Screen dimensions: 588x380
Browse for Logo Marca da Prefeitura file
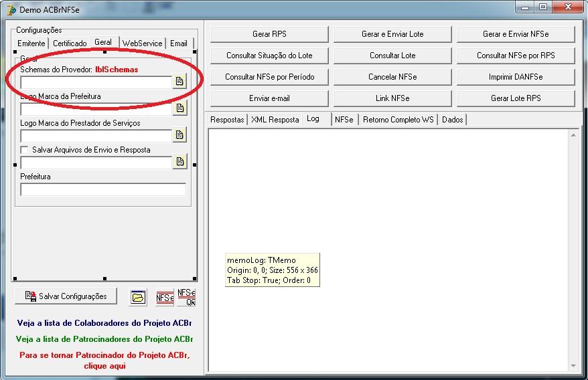[180, 108]
